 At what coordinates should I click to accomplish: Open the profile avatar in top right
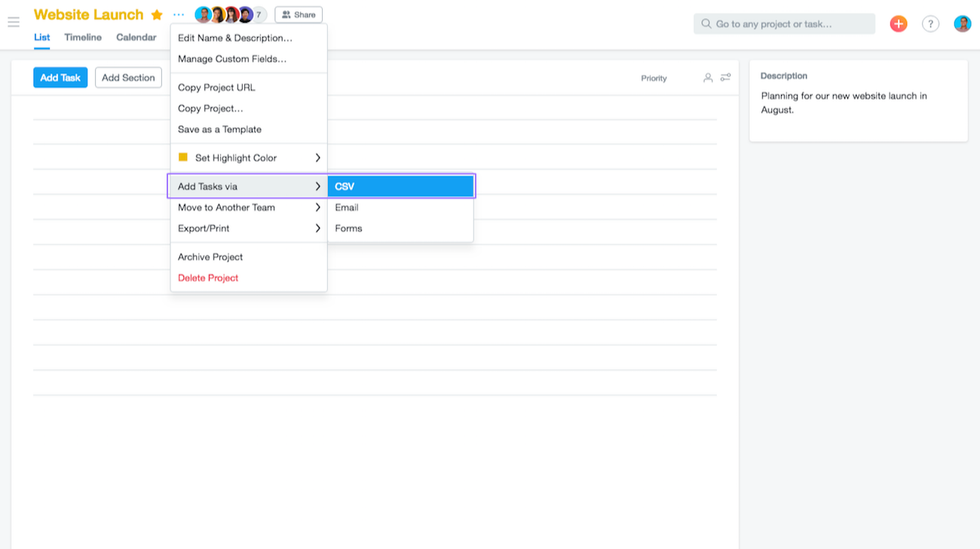962,24
